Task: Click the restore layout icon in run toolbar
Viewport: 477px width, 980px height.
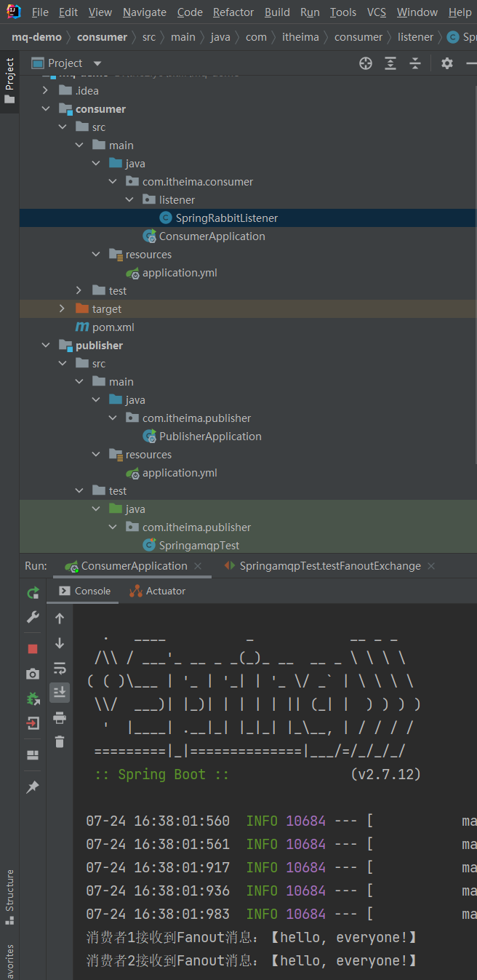Action: pos(33,755)
